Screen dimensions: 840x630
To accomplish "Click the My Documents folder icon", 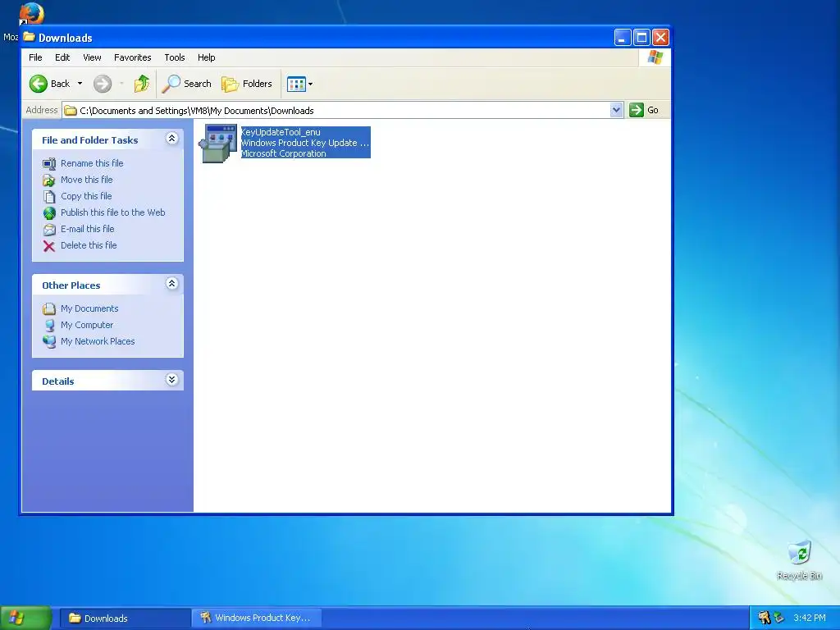I will (48, 308).
